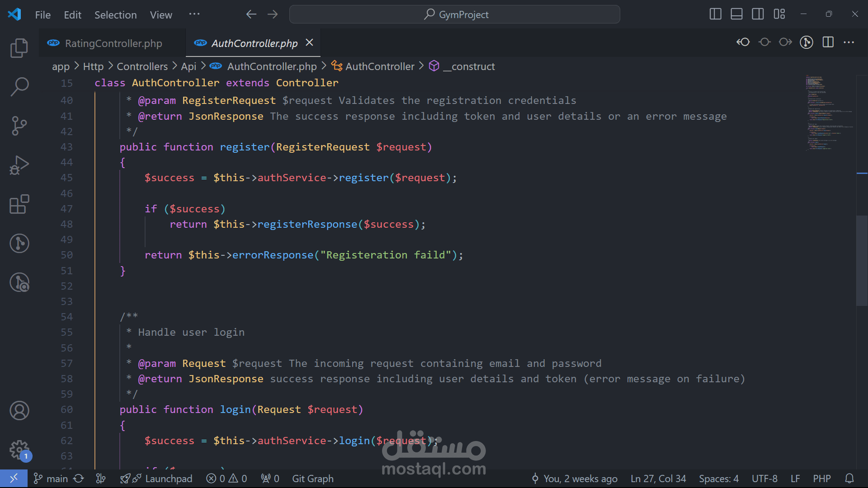Viewport: 868px width, 488px height.
Task: Open Manage gear with update badge
Action: click(x=19, y=450)
